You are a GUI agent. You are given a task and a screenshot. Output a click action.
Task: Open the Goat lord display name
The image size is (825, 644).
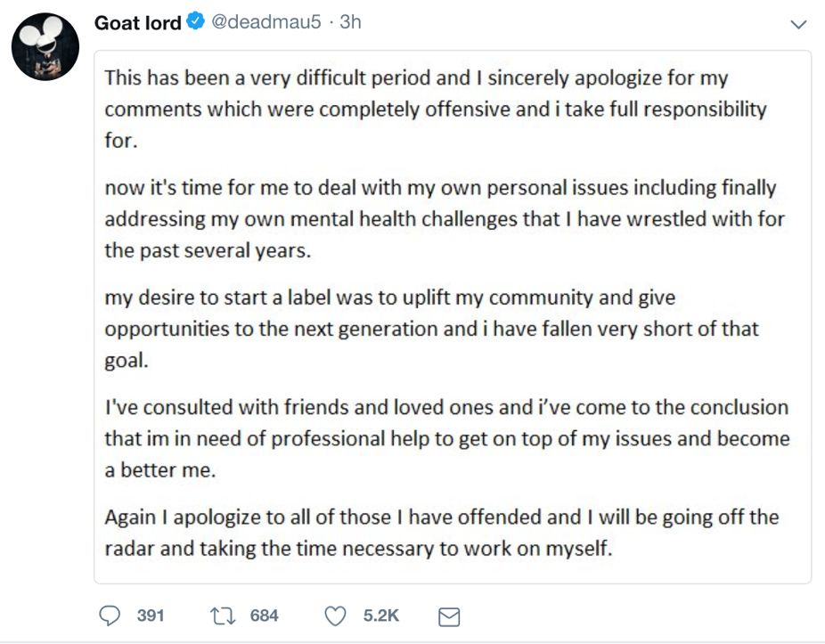point(137,23)
